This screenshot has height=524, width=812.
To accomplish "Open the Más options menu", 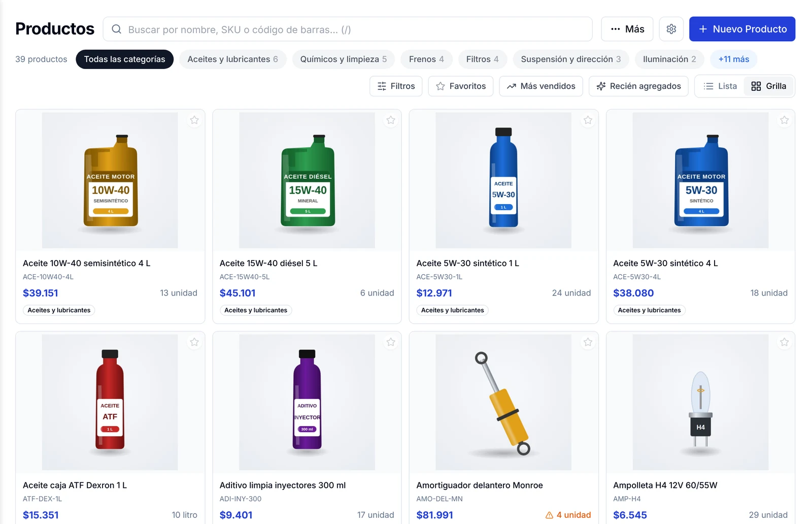I will (x=627, y=29).
